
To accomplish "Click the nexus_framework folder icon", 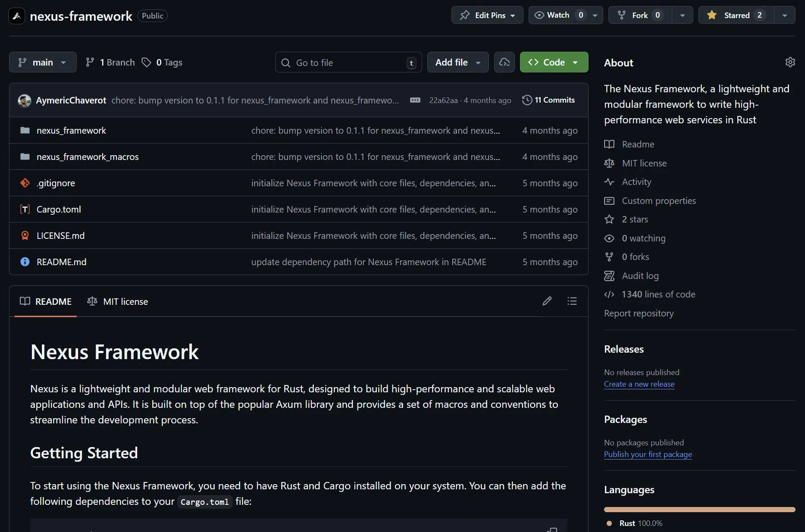I will (25, 130).
